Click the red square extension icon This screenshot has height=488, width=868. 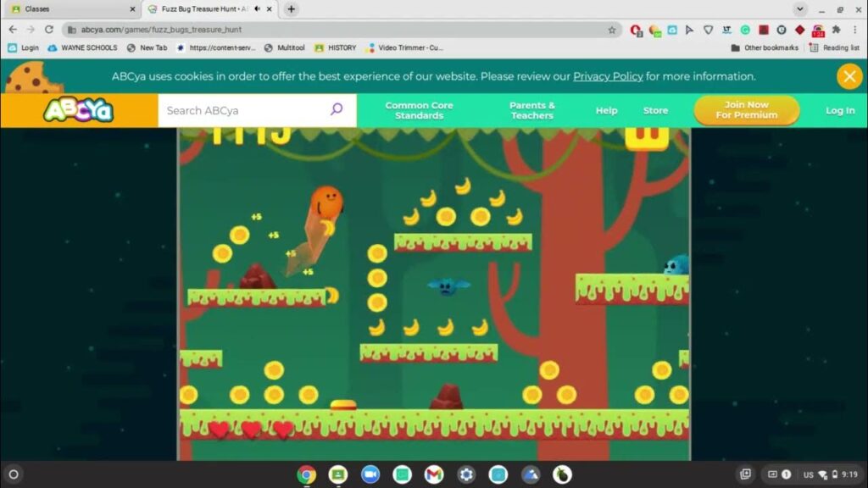click(764, 30)
